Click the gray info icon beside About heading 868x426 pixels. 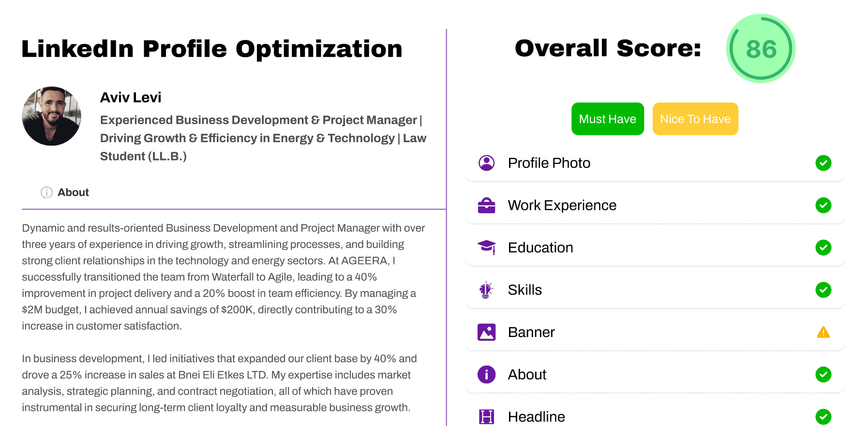pos(46,192)
